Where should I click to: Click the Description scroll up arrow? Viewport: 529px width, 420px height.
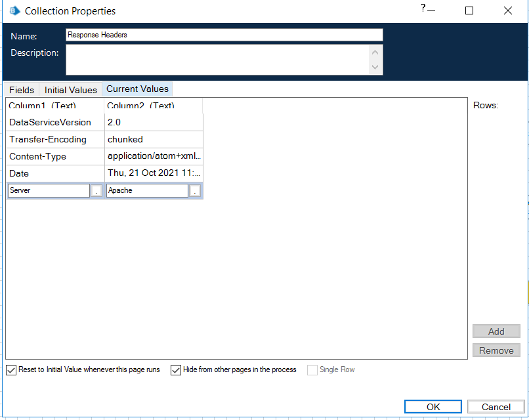[x=375, y=52]
